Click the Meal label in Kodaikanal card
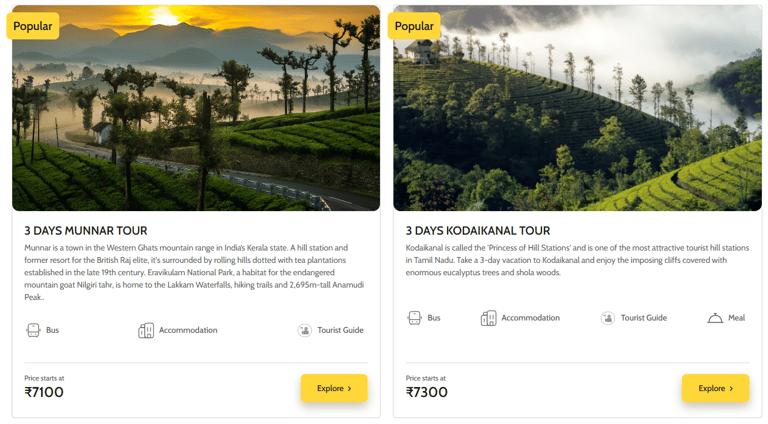This screenshot has width=768, height=424. [x=737, y=318]
